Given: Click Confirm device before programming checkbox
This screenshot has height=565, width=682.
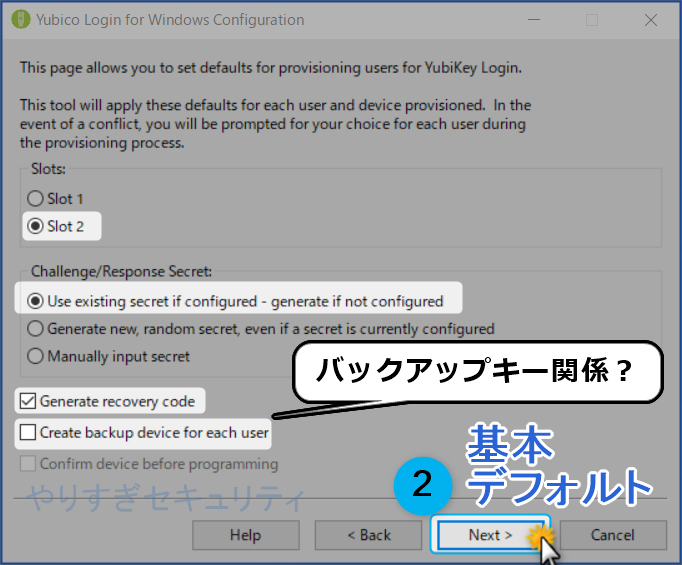Looking at the screenshot, I should pos(28,464).
